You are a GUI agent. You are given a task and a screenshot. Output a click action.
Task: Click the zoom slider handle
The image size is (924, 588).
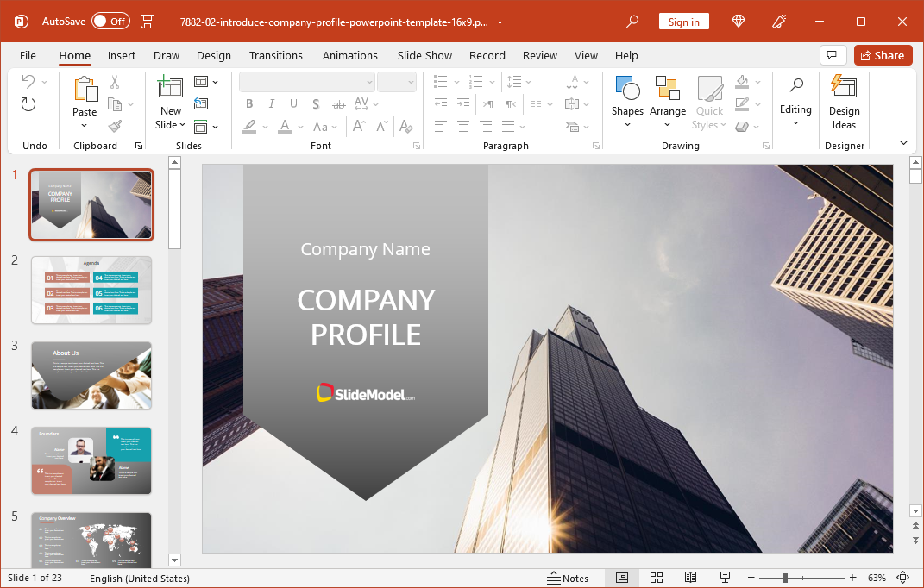point(785,578)
